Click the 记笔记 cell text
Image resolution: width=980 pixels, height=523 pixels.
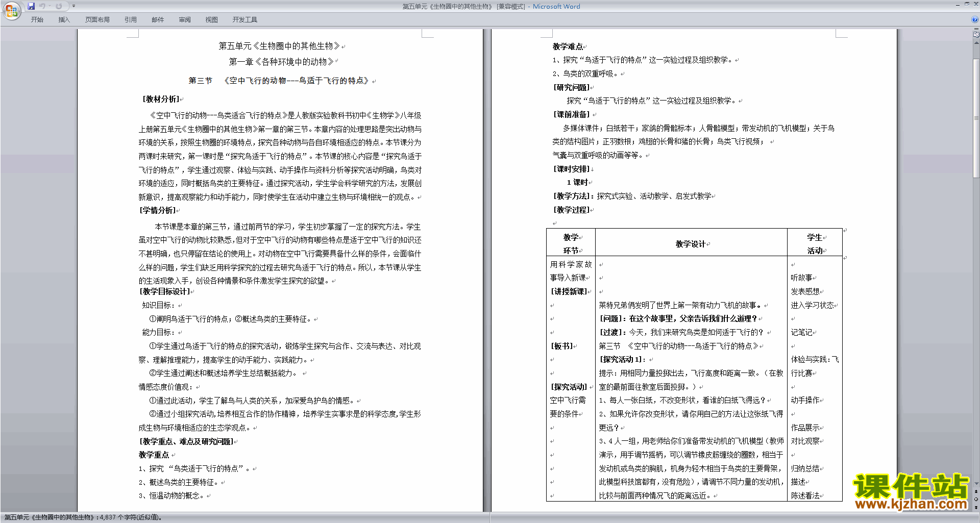801,332
